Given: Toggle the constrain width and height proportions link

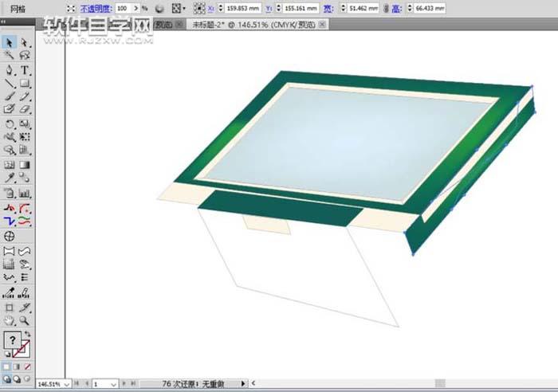Looking at the screenshot, I should (x=387, y=8).
